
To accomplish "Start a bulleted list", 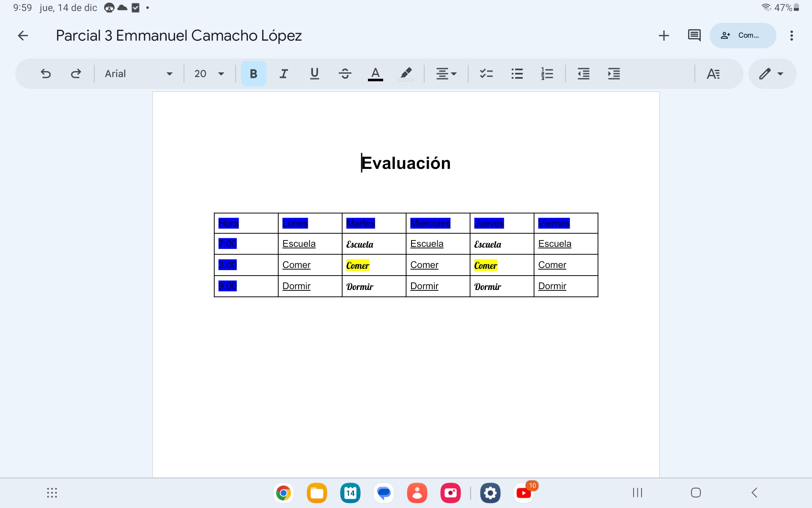I will 517,74.
